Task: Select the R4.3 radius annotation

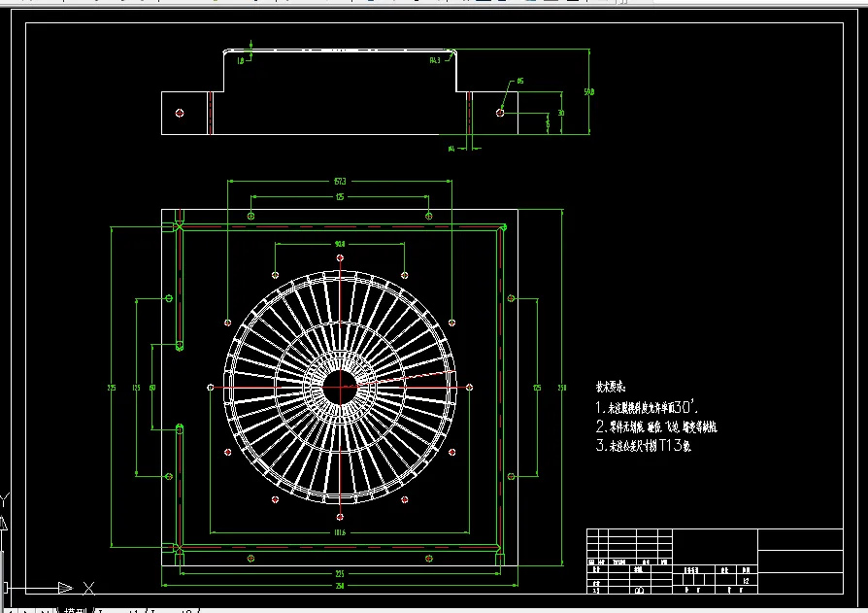Action: tap(435, 60)
